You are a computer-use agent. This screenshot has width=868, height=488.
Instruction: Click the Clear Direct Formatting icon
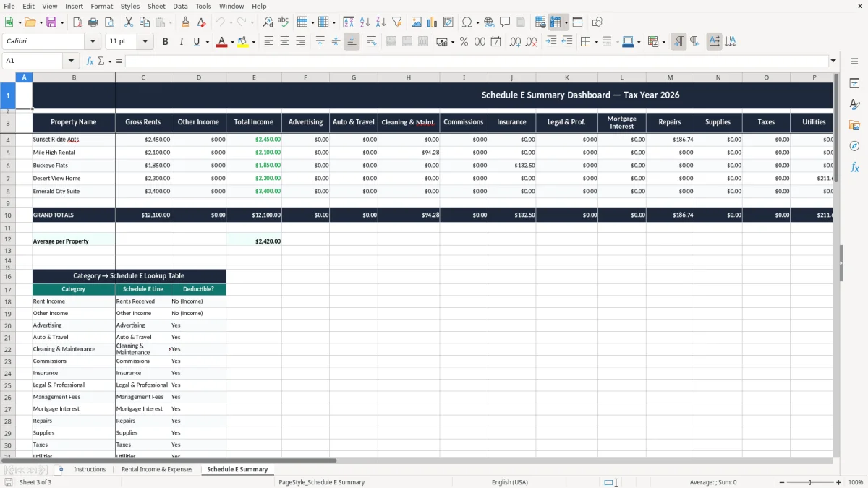tap(201, 22)
